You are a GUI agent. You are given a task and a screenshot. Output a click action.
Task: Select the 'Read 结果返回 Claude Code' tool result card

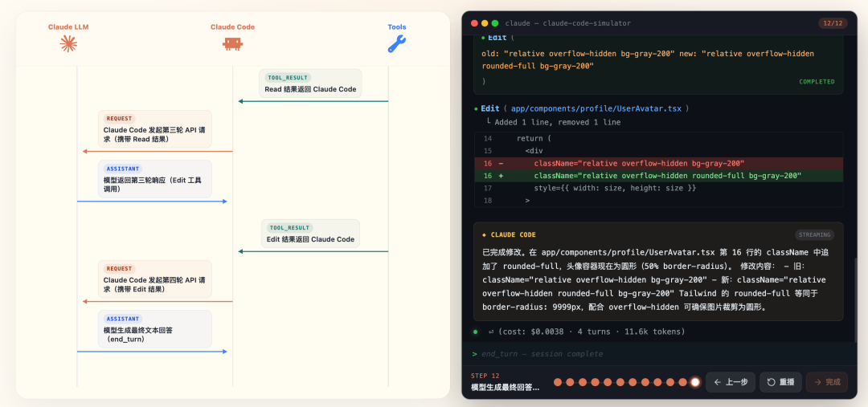click(310, 84)
